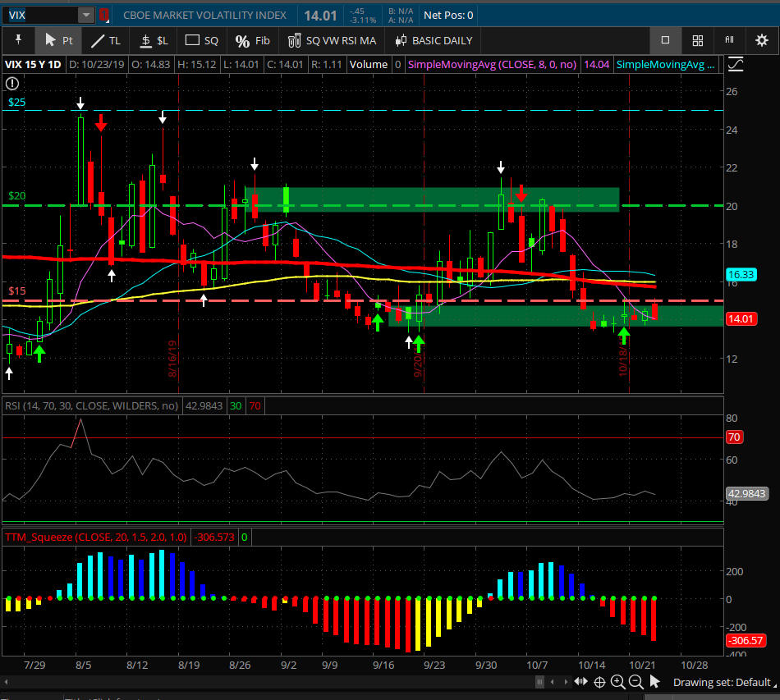The height and width of the screenshot is (700, 780).
Task: Pin the drawing toolbar
Action: click(18, 40)
